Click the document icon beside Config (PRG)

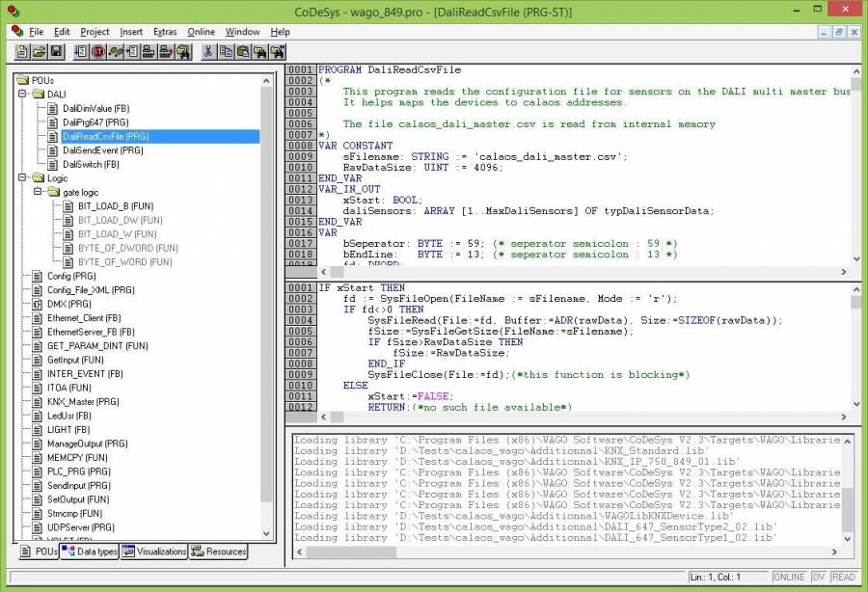tap(37, 276)
